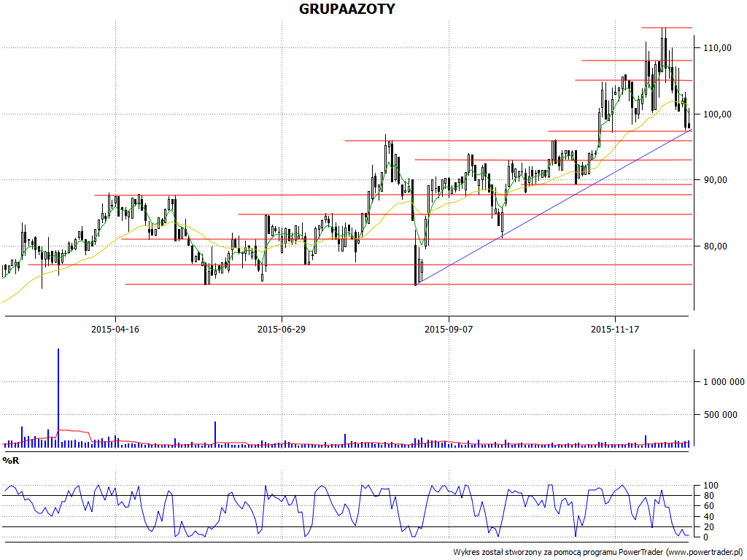Click the 1 000 000 volume axis label

724,382
